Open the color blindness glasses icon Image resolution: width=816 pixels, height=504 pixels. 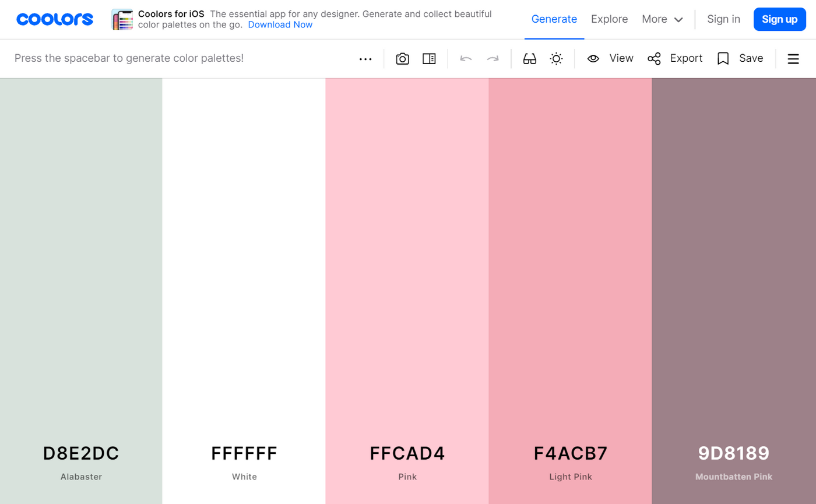click(x=529, y=59)
